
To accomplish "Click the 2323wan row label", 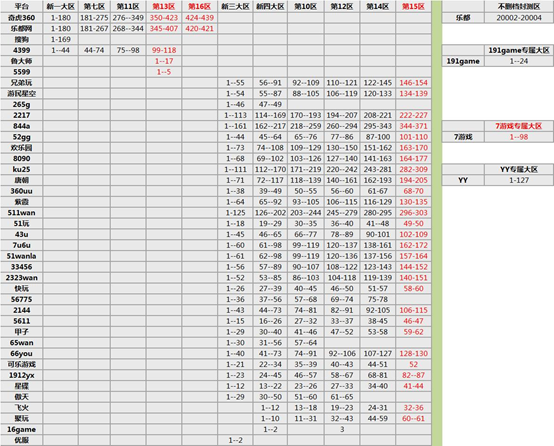I will click(22, 278).
